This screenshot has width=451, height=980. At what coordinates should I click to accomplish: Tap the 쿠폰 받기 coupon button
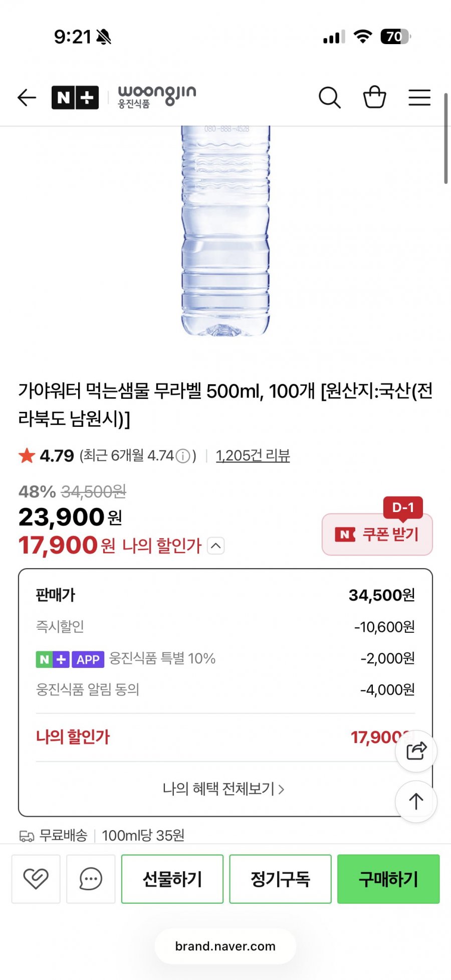tap(377, 534)
